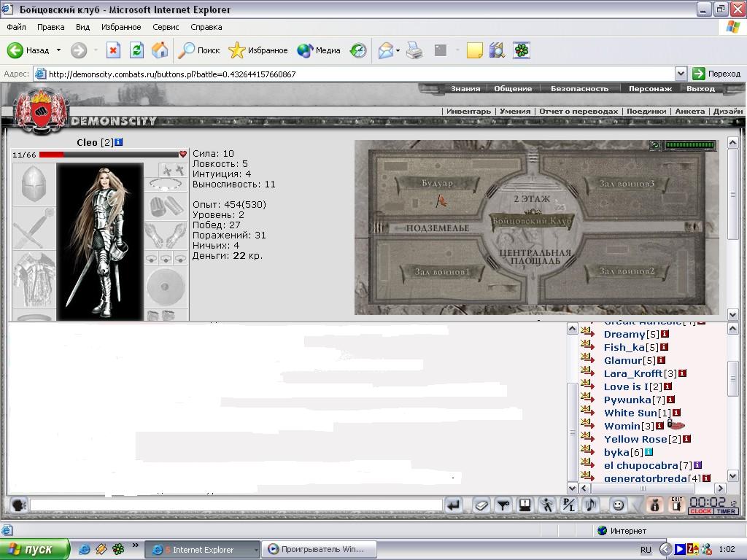Toggle the chat sound note icon
The image size is (747, 560).
click(591, 505)
